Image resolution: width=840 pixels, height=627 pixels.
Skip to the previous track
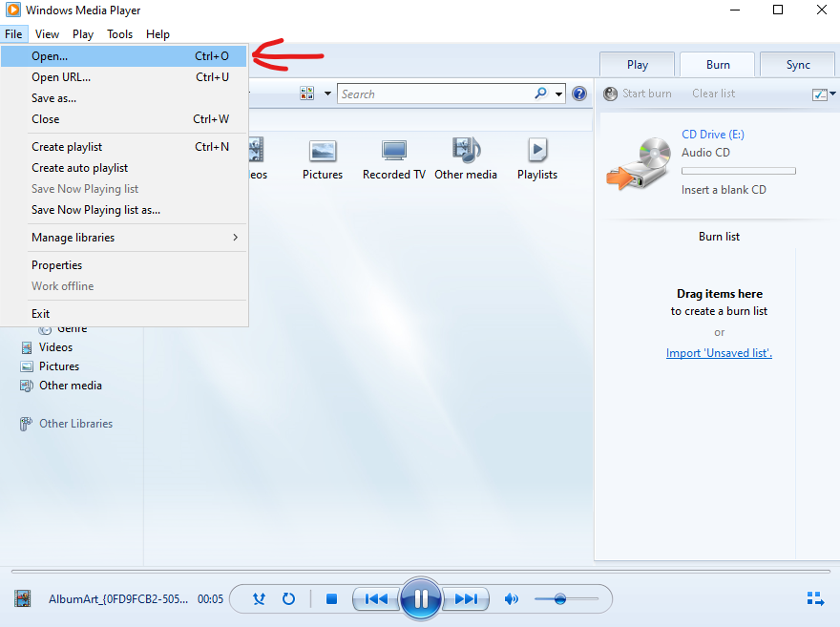pyautogui.click(x=376, y=598)
